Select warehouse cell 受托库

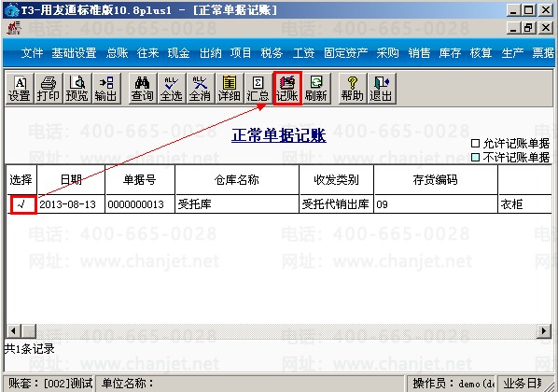pyautogui.click(x=237, y=204)
